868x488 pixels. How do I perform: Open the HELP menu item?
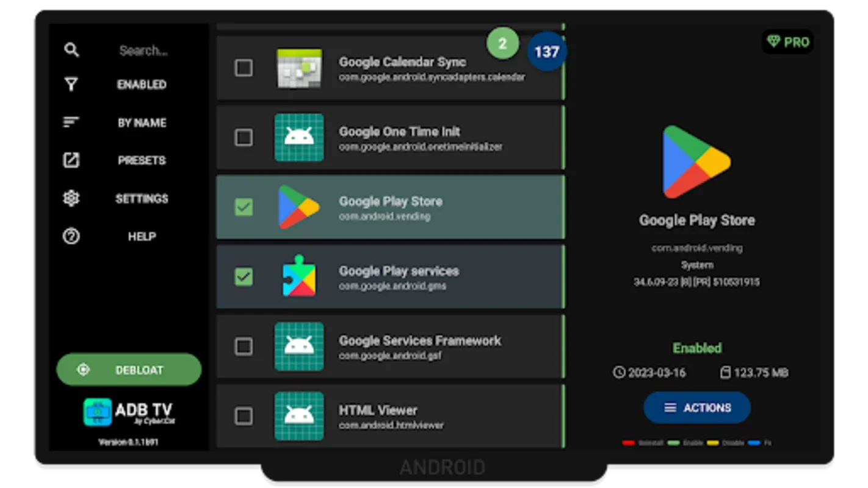142,236
